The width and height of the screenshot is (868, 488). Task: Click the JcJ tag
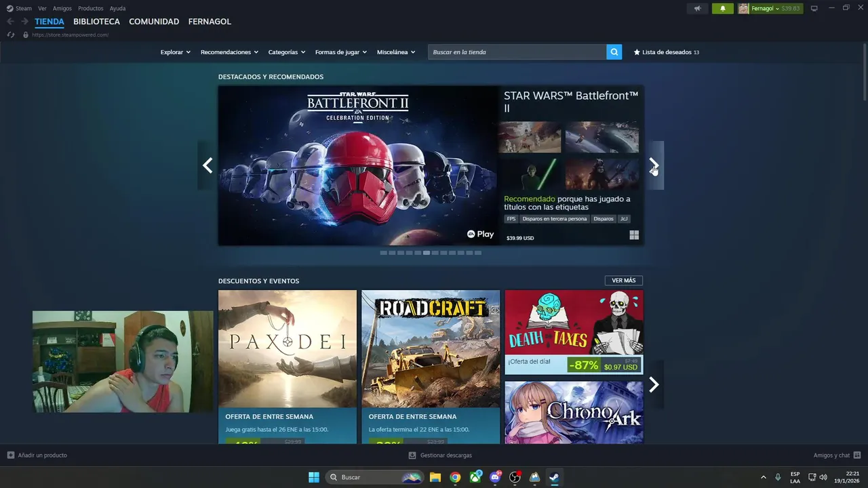(624, 219)
